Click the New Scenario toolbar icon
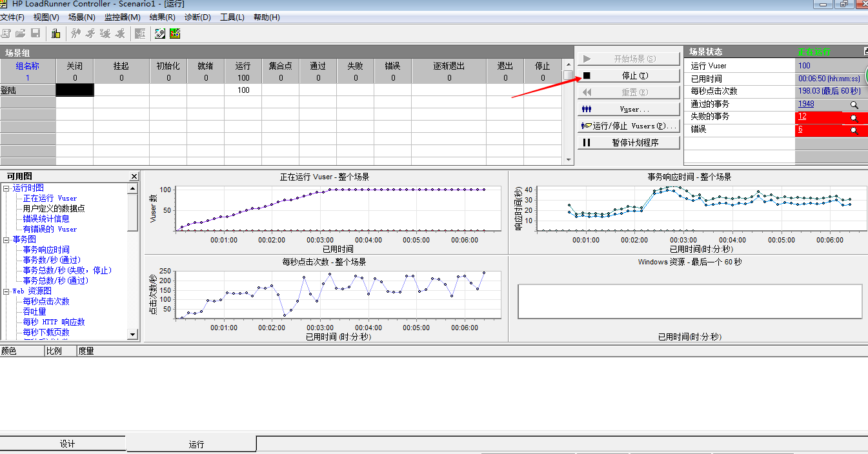This screenshot has height=454, width=868. point(6,33)
